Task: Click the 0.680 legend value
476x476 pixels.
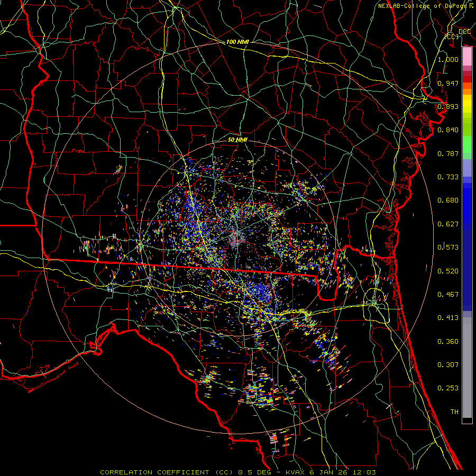Action: point(448,200)
